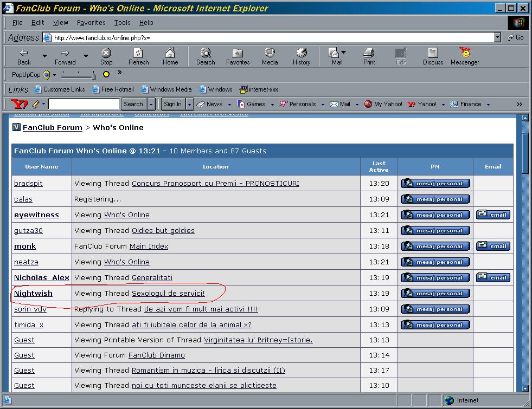Click the Yahoo toolbar search field

click(x=84, y=104)
